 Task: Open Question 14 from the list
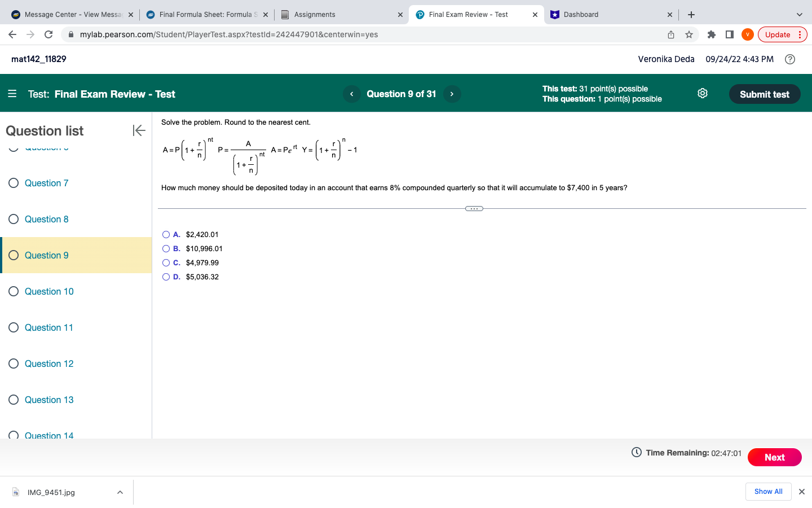coord(49,435)
